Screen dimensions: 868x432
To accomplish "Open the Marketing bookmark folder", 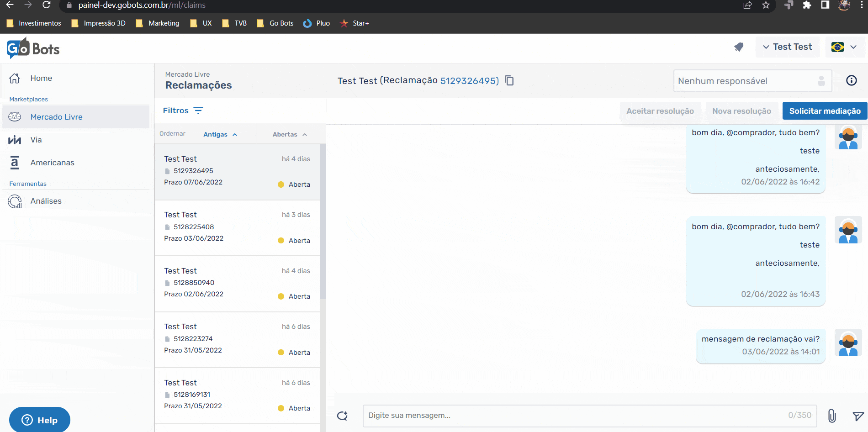I will coord(158,23).
